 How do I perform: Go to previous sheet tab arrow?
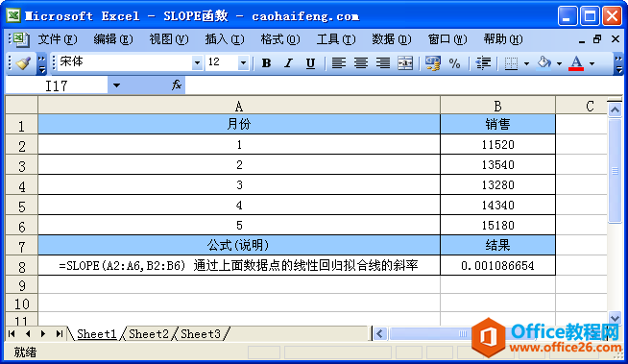coord(28,333)
